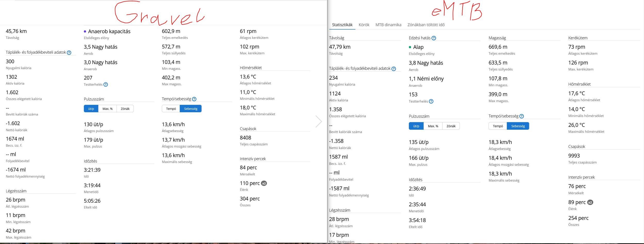Switch eMTB heart rate to Zónák
The image size is (644, 244).
pos(451,126)
